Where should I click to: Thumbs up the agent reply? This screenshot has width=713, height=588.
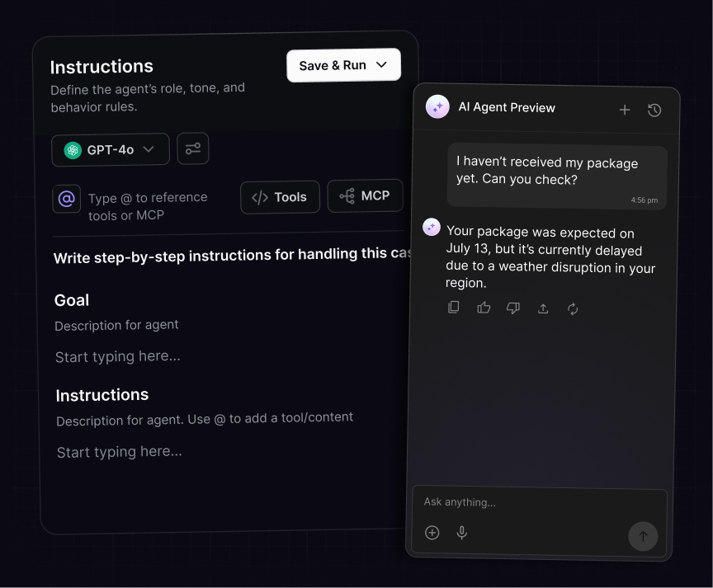[484, 308]
